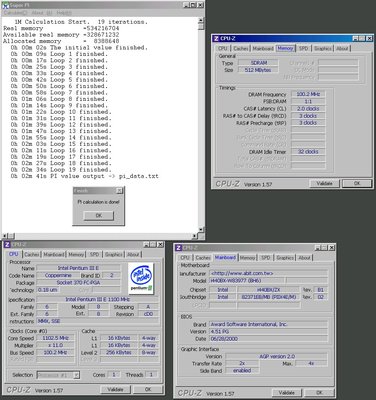This screenshot has height=400, width=376.
Task: Click the Super PI vertical scrollbar up arrow
Action: (x=201, y=20)
